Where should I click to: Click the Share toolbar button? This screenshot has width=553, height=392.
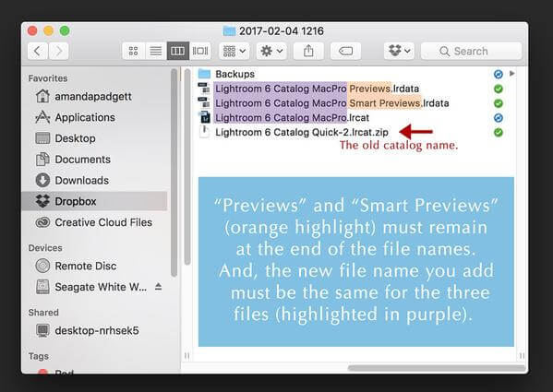coord(308,51)
